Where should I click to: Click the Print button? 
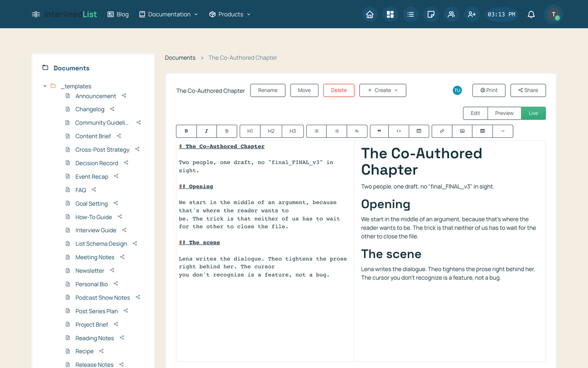pos(489,90)
